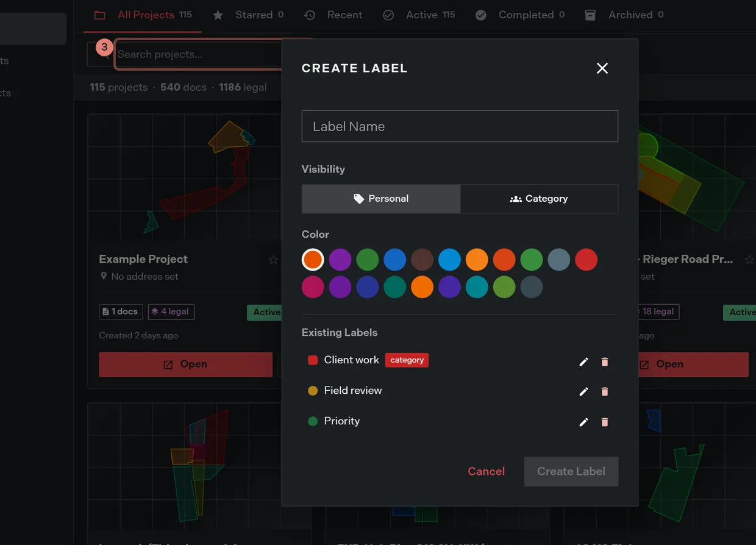This screenshot has height=545, width=756.
Task: Select Category visibility
Action: point(539,199)
